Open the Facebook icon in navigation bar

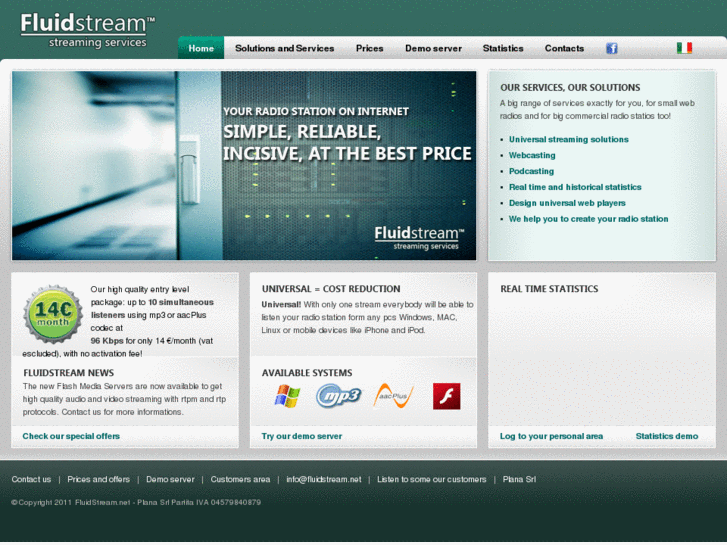coord(612,48)
